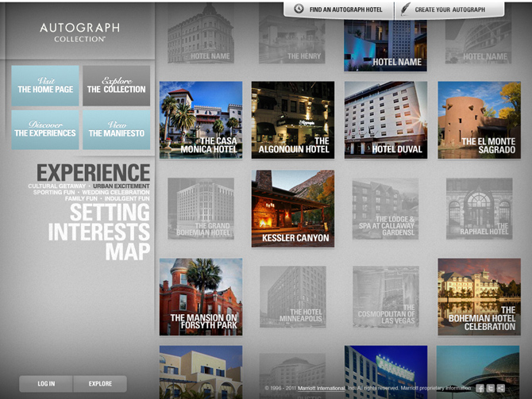The height and width of the screenshot is (399, 532).
Task: Click the feather quill icon in top bar
Action: click(406, 10)
